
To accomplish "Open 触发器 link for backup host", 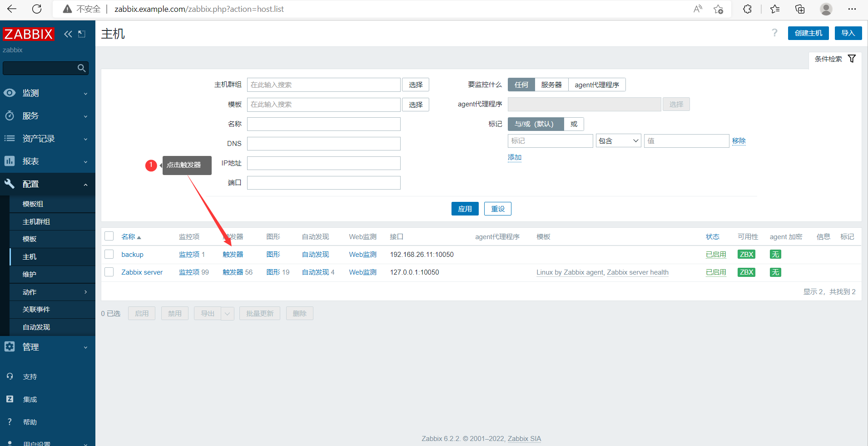I will coord(233,255).
